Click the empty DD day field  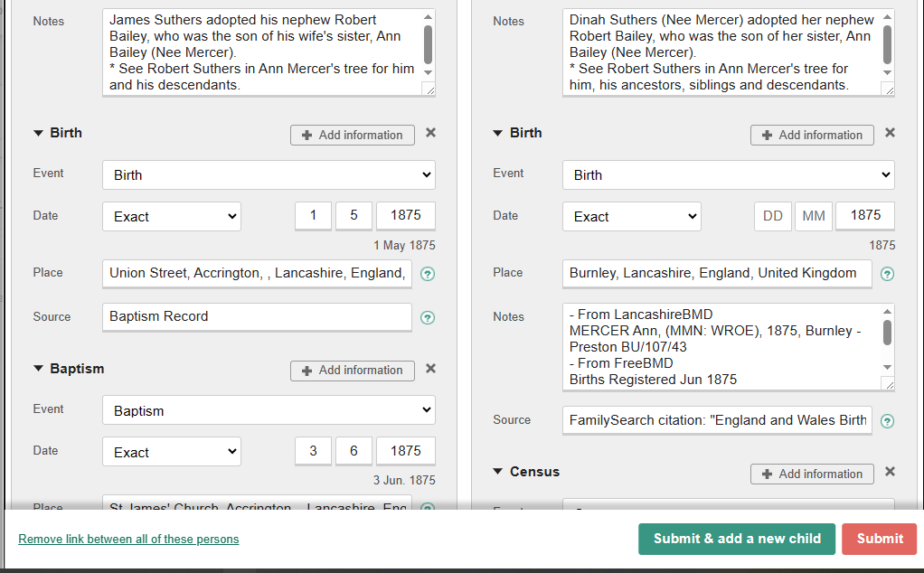tap(772, 216)
